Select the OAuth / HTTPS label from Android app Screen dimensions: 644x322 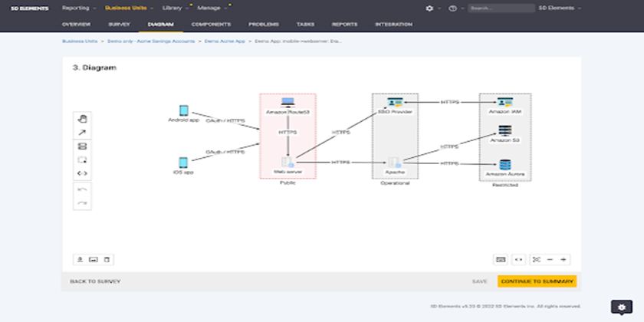click(x=225, y=121)
